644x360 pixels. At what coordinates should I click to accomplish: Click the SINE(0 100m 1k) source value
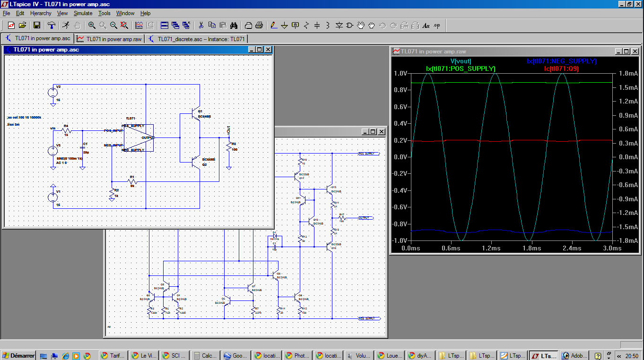click(69, 159)
